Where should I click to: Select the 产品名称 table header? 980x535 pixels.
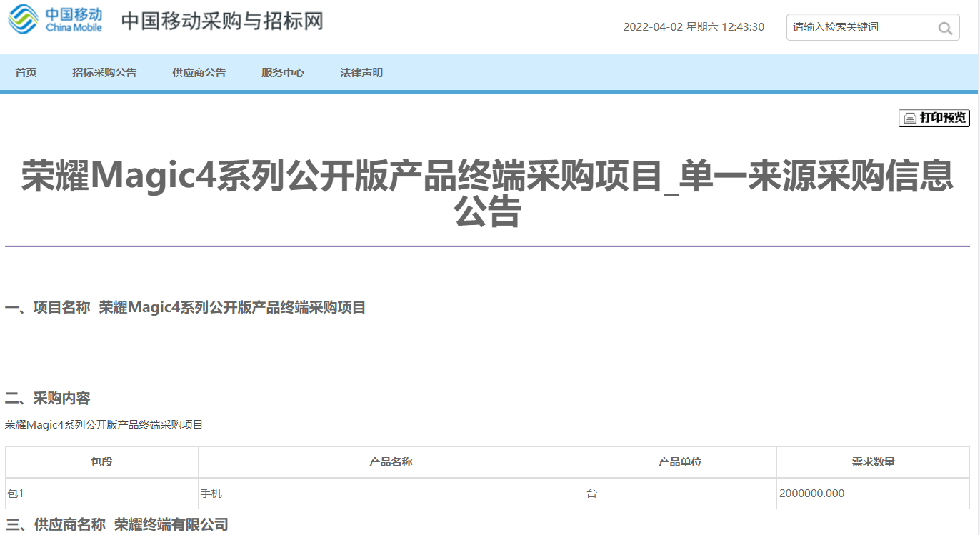tap(390, 461)
